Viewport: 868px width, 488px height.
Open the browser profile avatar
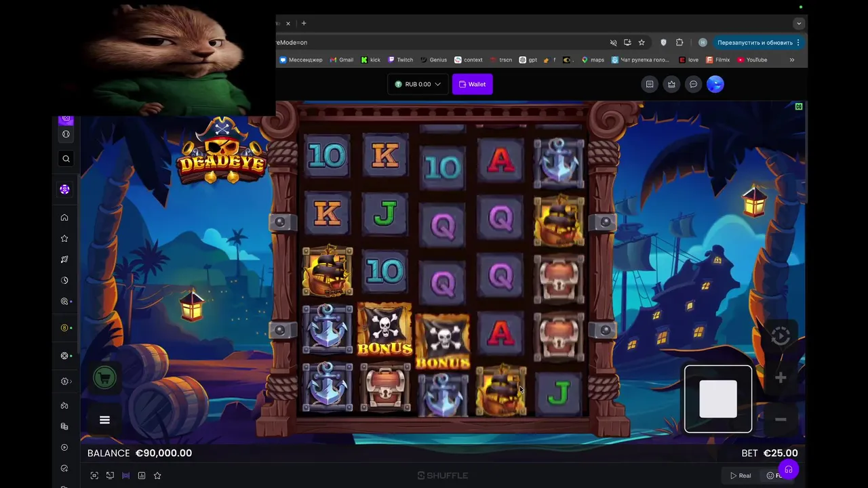point(703,42)
